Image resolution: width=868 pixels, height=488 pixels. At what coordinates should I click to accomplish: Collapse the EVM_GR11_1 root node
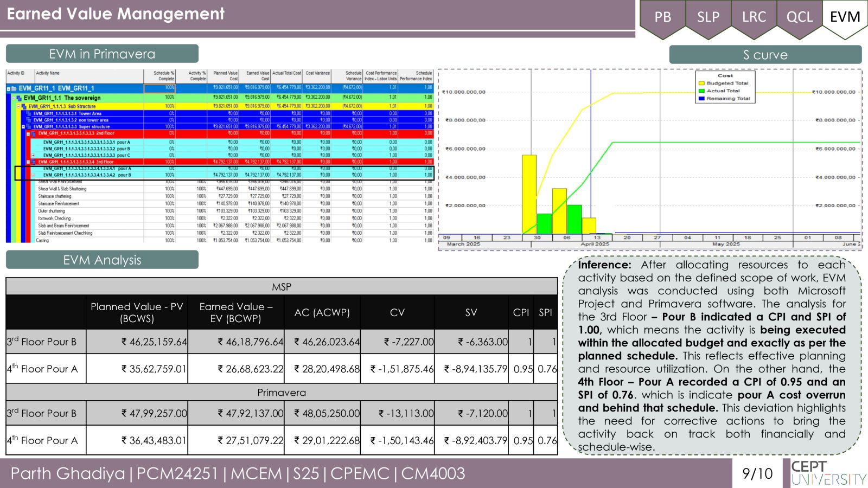point(8,88)
